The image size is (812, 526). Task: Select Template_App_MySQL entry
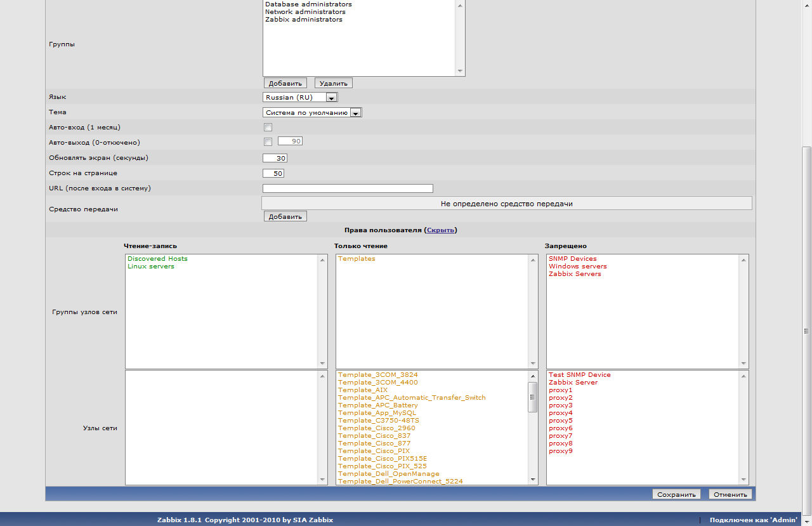(377, 413)
